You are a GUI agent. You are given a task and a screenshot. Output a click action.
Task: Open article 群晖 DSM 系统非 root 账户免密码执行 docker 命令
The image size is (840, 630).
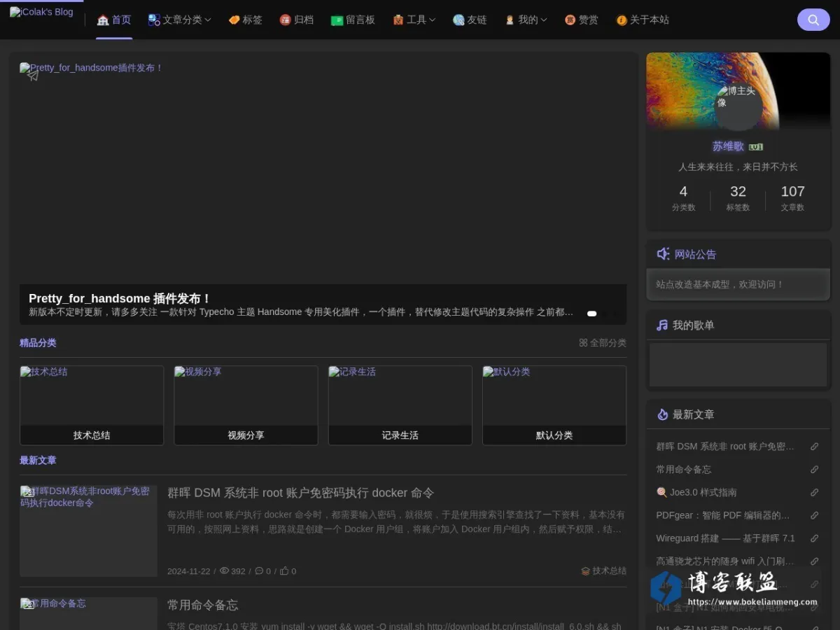301,493
